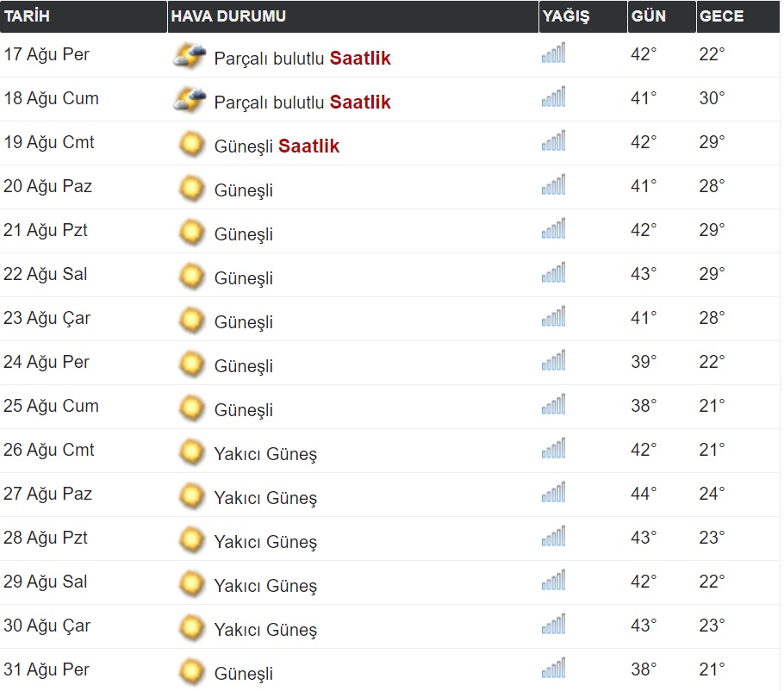
Task: Click the TARİH column header
Action: point(27,16)
